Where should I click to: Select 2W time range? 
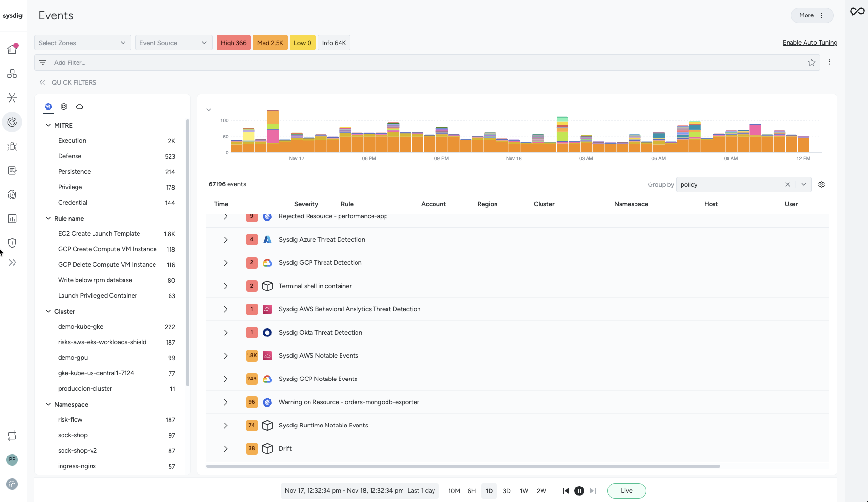[x=542, y=491]
